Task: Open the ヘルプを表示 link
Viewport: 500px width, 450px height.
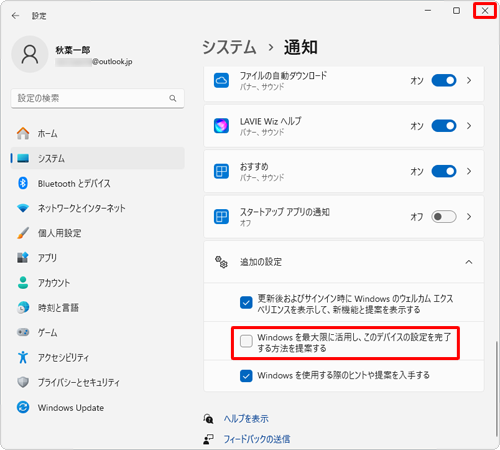Action: [246, 419]
